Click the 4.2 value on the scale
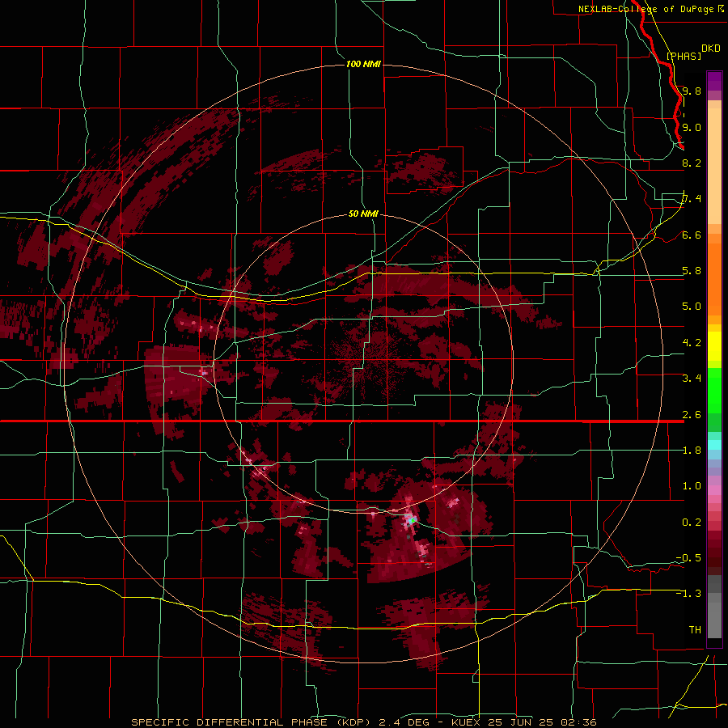The width and height of the screenshot is (728, 728). (692, 343)
